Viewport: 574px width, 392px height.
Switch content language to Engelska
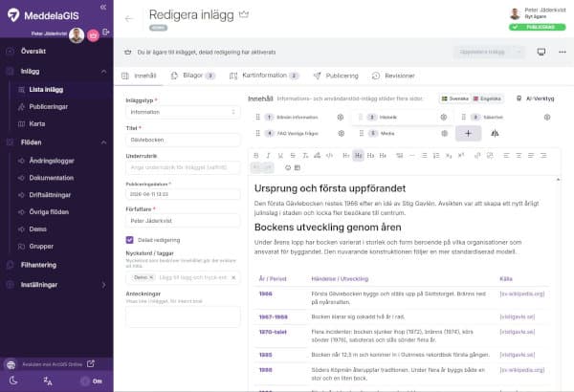[x=487, y=98]
